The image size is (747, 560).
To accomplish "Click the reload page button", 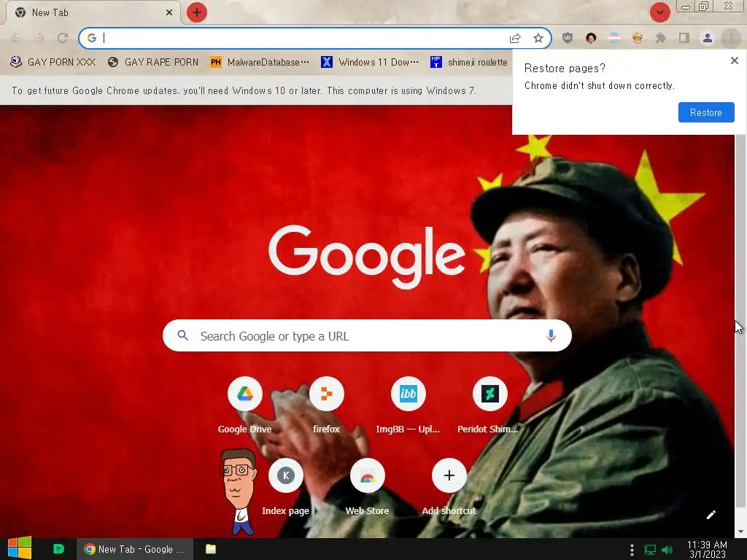I will point(63,38).
